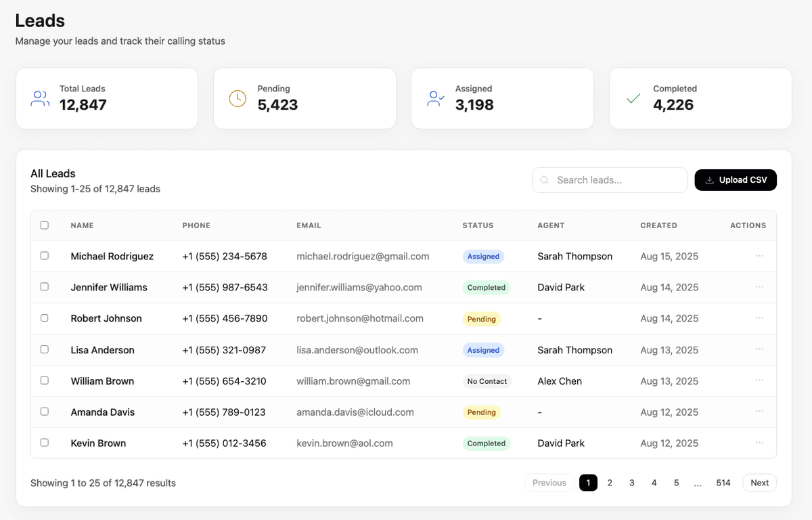Click the upload icon inside Upload CSV button
The image size is (812, 520).
click(709, 180)
